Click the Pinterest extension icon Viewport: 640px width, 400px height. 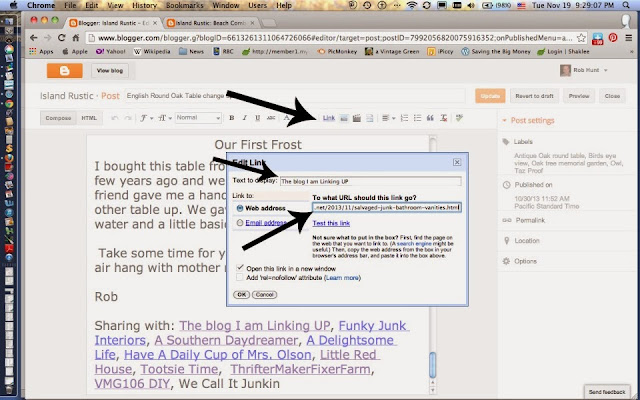[613, 38]
